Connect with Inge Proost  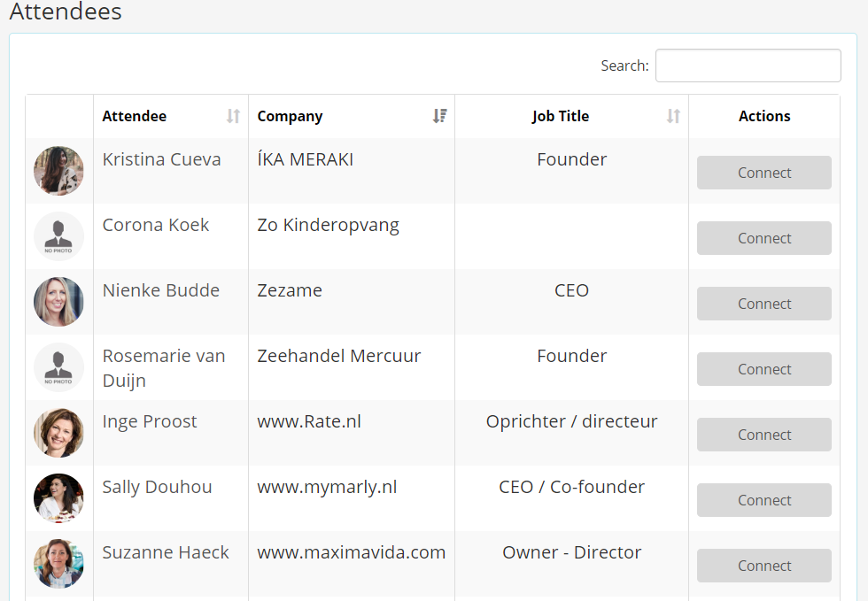pos(763,435)
